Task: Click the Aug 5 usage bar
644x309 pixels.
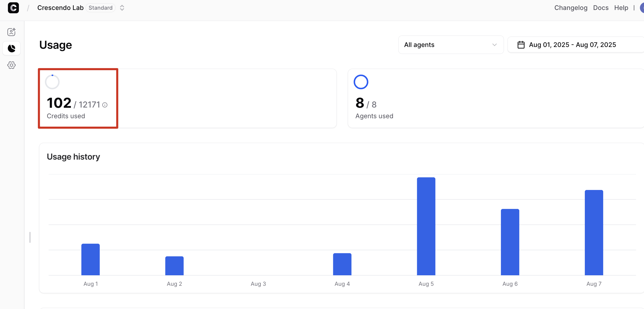Action: pos(426,226)
